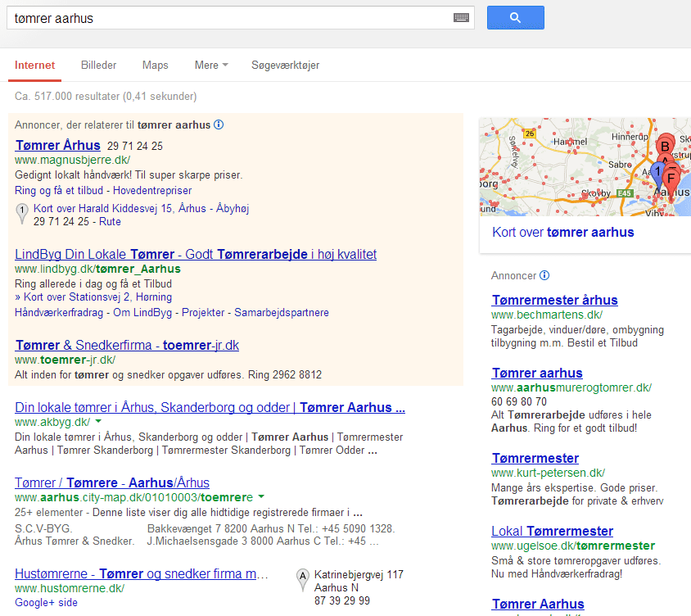This screenshot has width=691, height=616.
Task: Click the blue magnifier search button
Action: pos(515,18)
